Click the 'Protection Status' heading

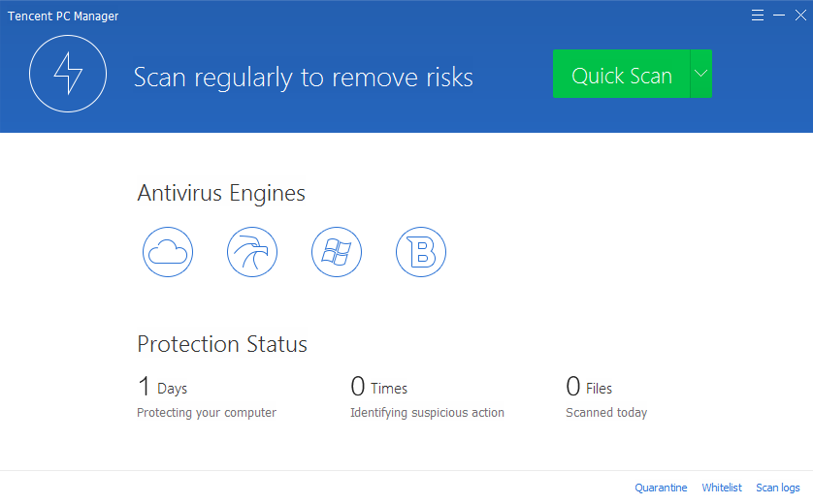pyautogui.click(x=222, y=344)
